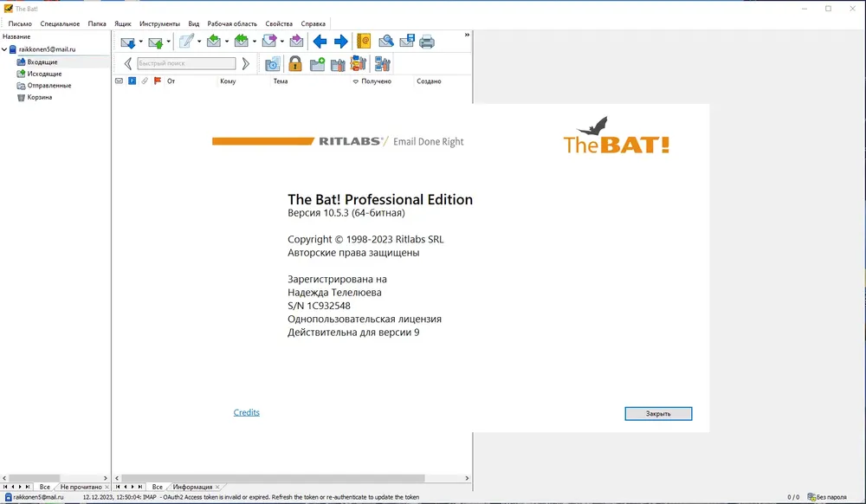Open the Credits link
This screenshot has width=866, height=504.
point(246,412)
